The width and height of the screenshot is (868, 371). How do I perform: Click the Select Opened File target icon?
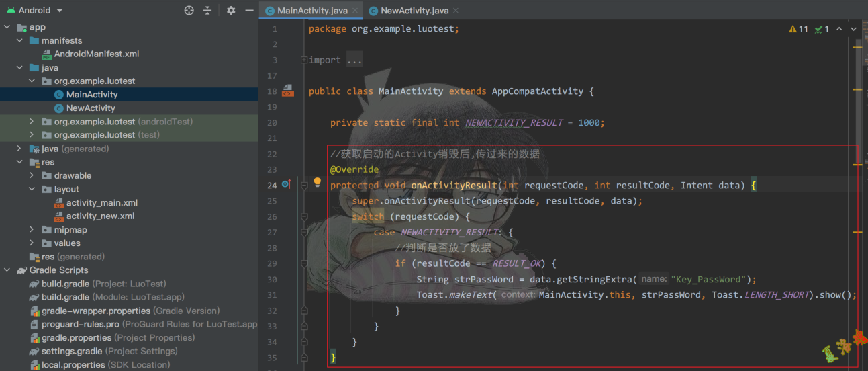click(x=189, y=11)
